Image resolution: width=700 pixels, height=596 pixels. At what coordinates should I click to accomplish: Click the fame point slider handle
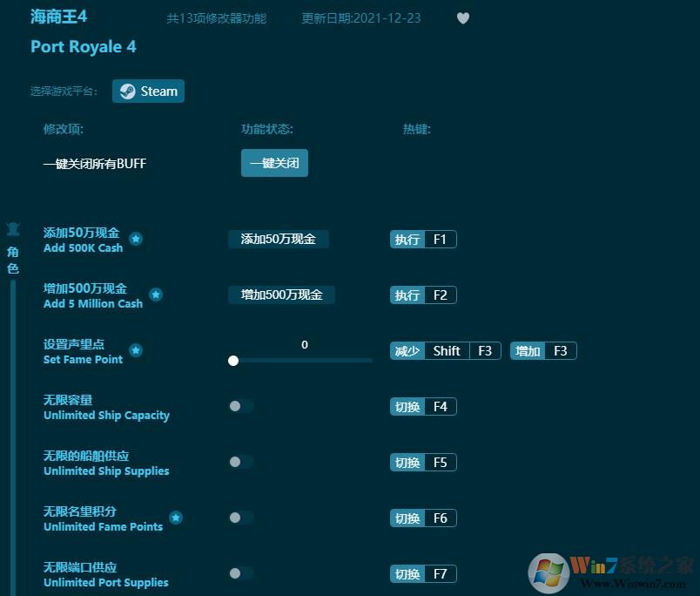[x=233, y=361]
